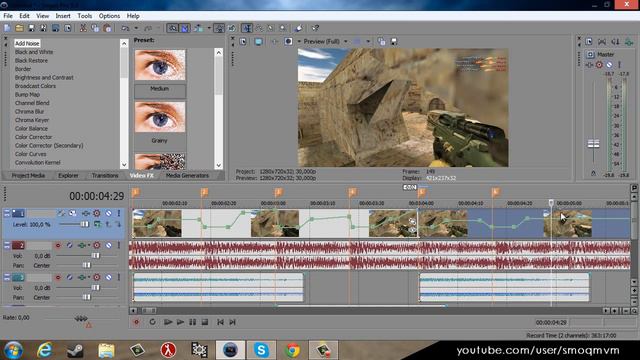Switch to the Project Media tab
This screenshot has height=360, width=640.
tap(28, 176)
